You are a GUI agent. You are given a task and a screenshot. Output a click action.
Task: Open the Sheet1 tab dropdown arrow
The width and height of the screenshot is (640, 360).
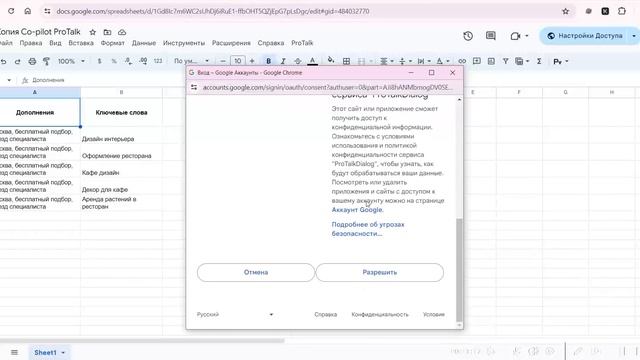[63, 353]
